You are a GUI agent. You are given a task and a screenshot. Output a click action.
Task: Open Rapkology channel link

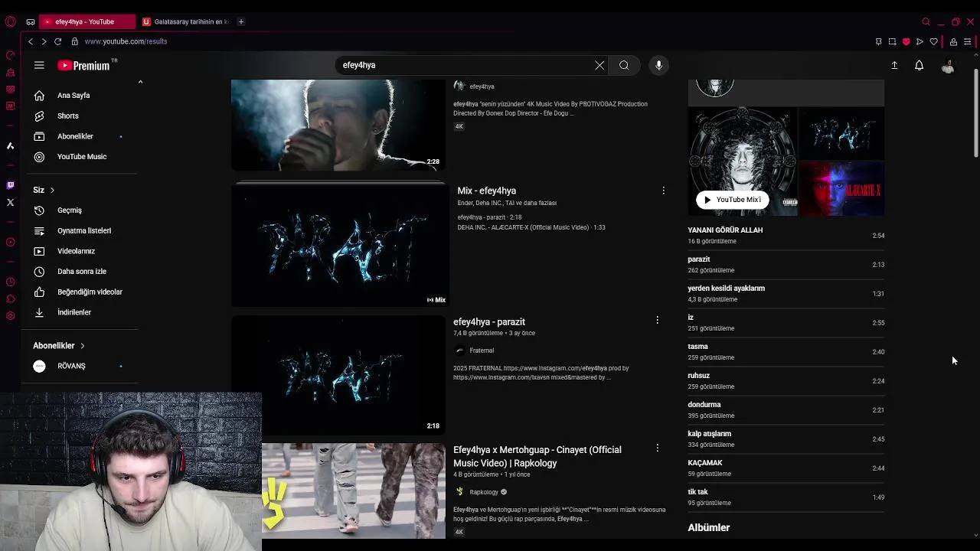(484, 492)
